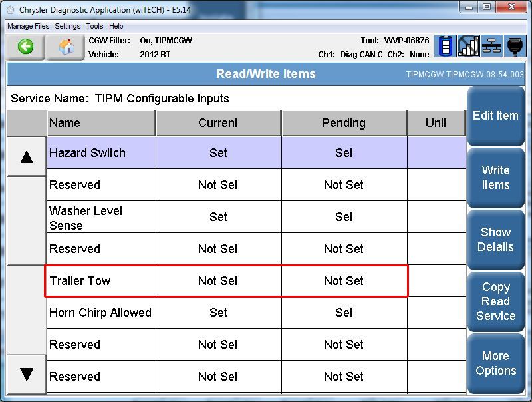This screenshot has height=402, width=532.
Task: Click the Ch1 Diag CAN C status text
Action: click(x=350, y=55)
